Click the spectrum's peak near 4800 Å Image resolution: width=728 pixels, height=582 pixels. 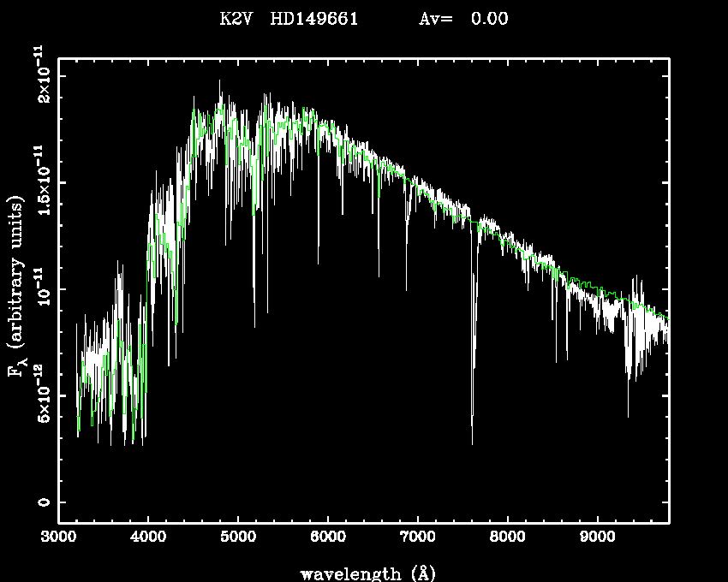point(220,82)
